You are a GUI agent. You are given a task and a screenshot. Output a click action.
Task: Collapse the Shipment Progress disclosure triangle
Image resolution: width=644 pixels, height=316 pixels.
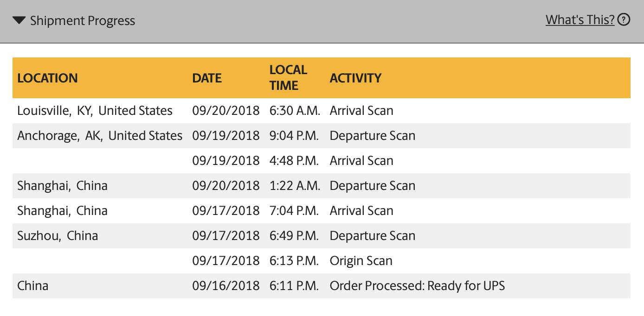click(19, 20)
